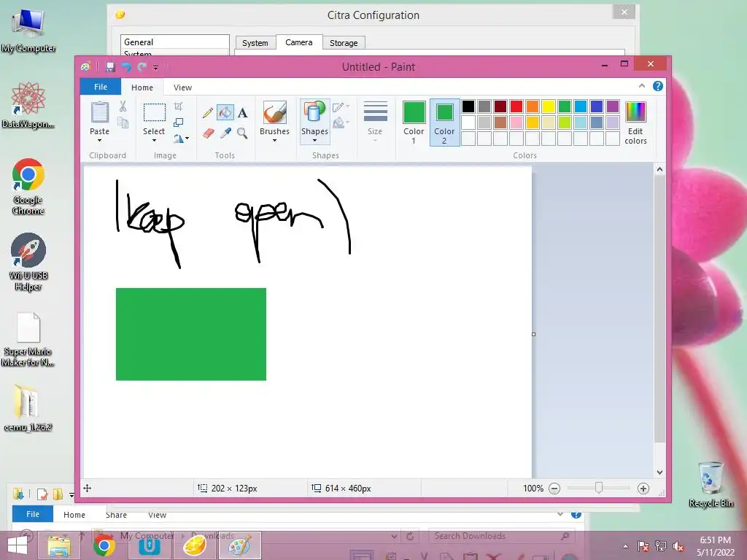This screenshot has height=560, width=747.
Task: Click the vertical scrollbar down arrow
Action: click(x=659, y=472)
